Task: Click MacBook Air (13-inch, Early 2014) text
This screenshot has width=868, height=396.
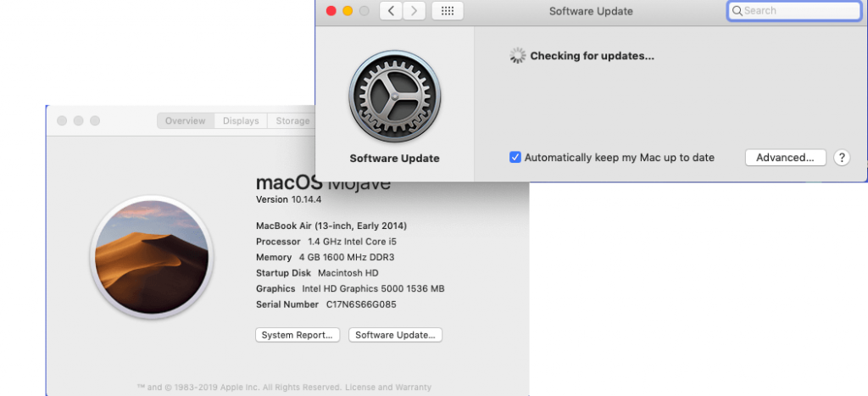Action: 331,226
